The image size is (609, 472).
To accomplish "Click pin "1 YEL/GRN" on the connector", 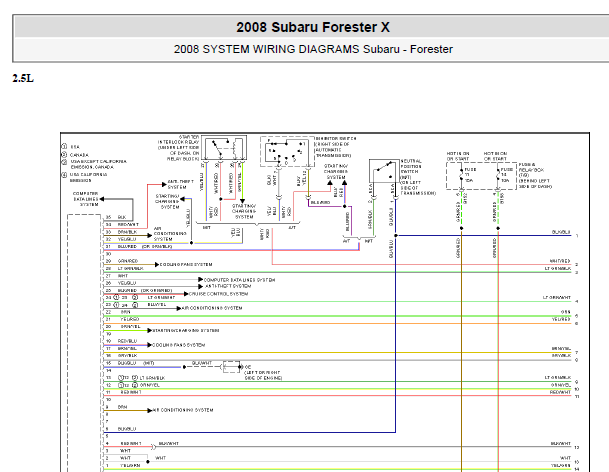I will coord(123,465).
